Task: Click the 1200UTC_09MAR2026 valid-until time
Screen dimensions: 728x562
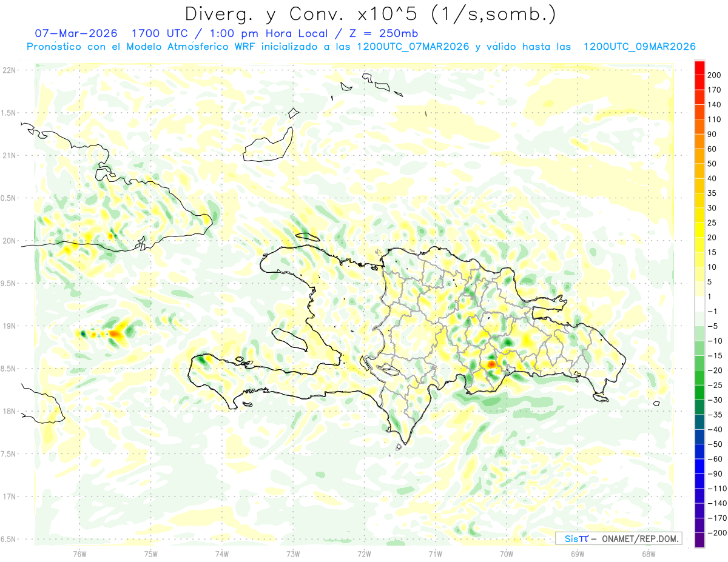Action: tap(639, 47)
